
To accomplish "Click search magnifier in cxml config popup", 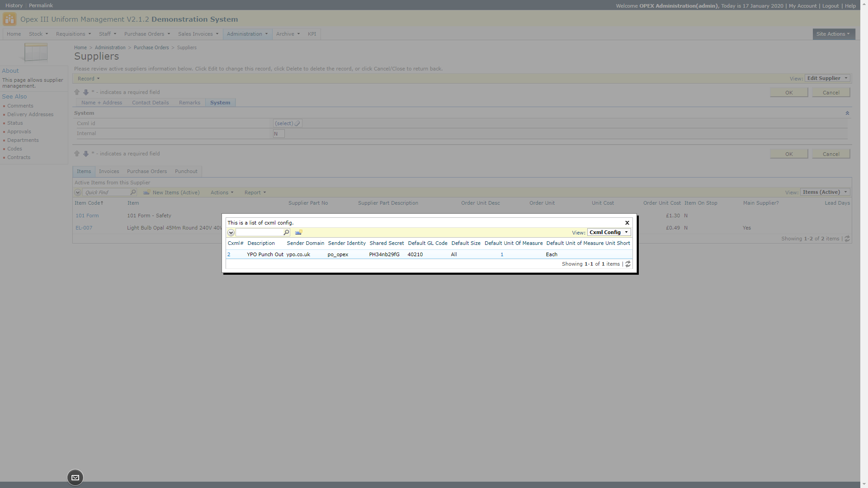I will click(286, 233).
